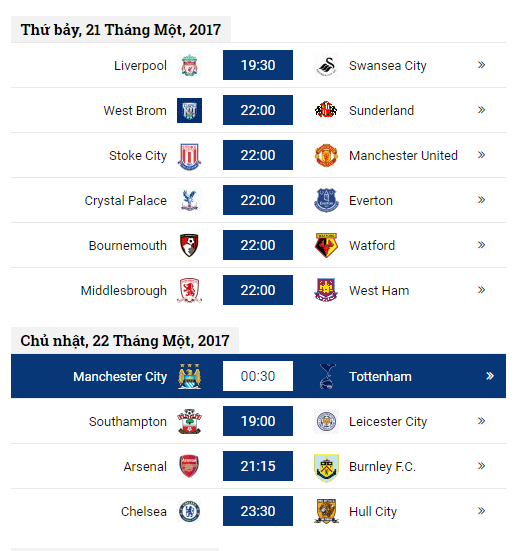The image size is (516, 551).
Task: Select the Watford club crest
Action: [x=326, y=245]
